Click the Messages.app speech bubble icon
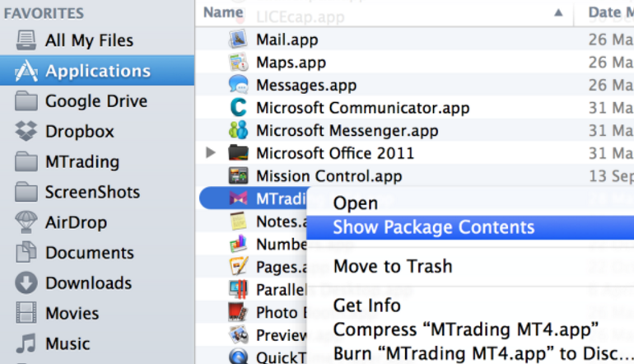Viewport: 634px width, 364px height. tap(238, 85)
